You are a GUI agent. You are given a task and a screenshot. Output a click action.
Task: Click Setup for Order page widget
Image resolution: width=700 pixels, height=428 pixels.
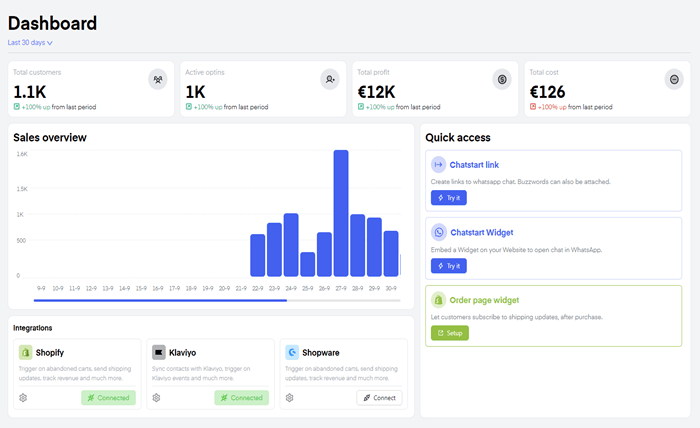tap(449, 333)
